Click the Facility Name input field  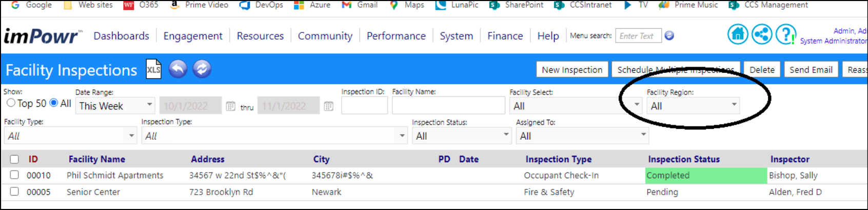click(x=448, y=105)
